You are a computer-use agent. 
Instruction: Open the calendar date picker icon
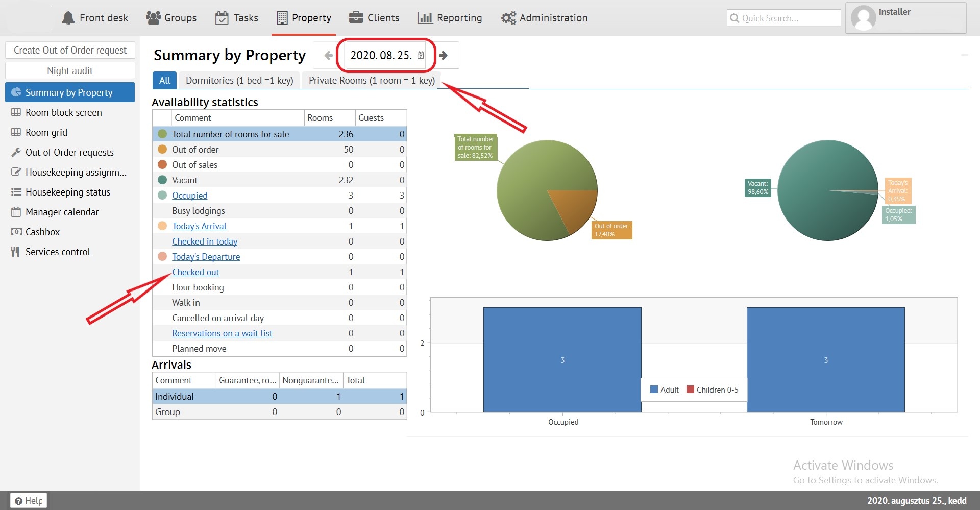coord(421,55)
